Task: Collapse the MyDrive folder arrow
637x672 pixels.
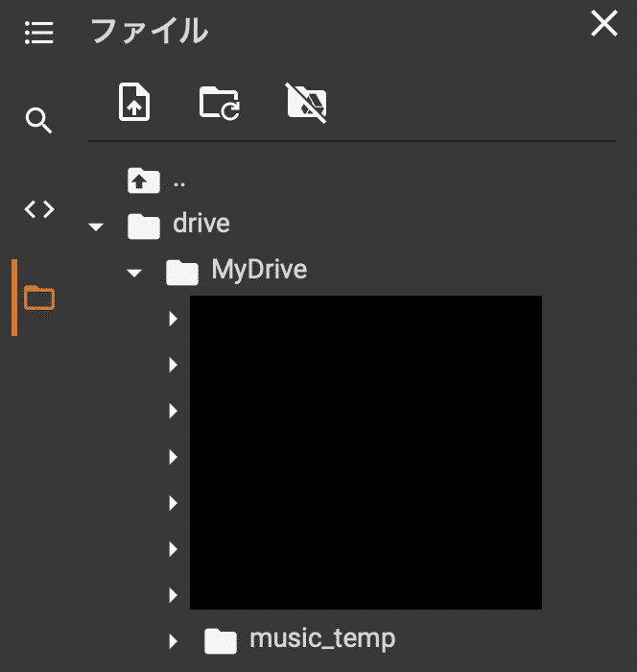Action: tap(134, 273)
